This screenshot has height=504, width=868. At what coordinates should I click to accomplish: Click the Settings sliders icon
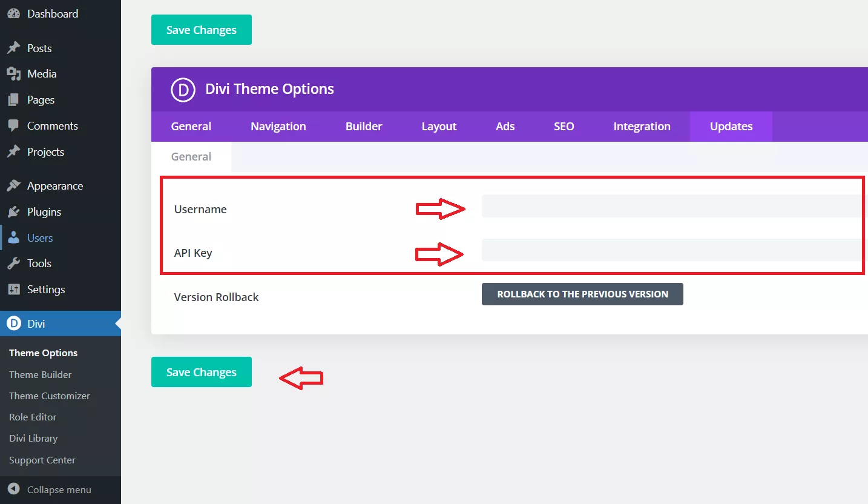[13, 290]
